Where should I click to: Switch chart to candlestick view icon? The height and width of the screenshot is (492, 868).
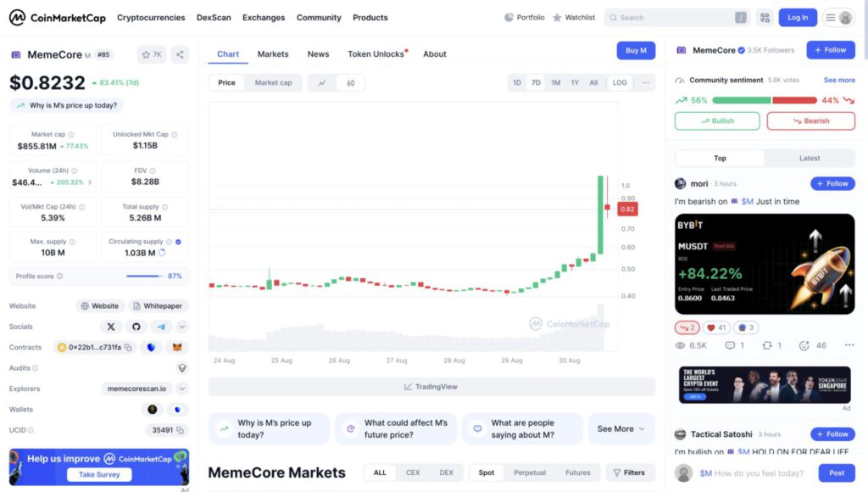(350, 83)
